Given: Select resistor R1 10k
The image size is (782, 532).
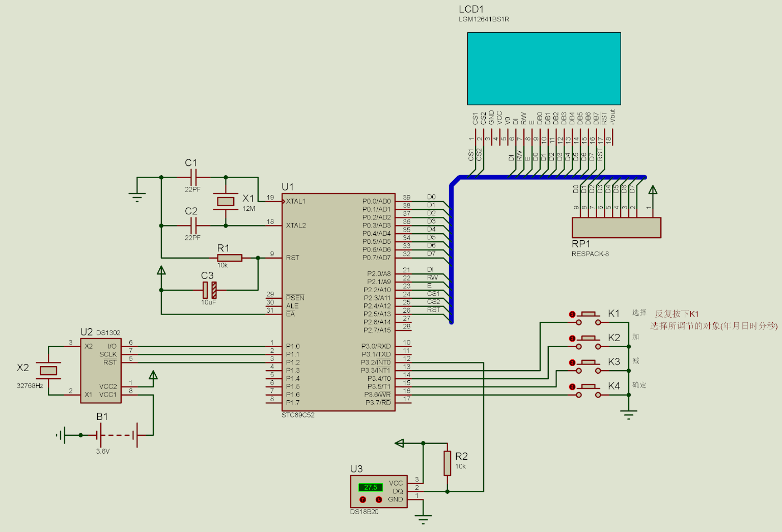Looking at the screenshot, I should point(230,258).
